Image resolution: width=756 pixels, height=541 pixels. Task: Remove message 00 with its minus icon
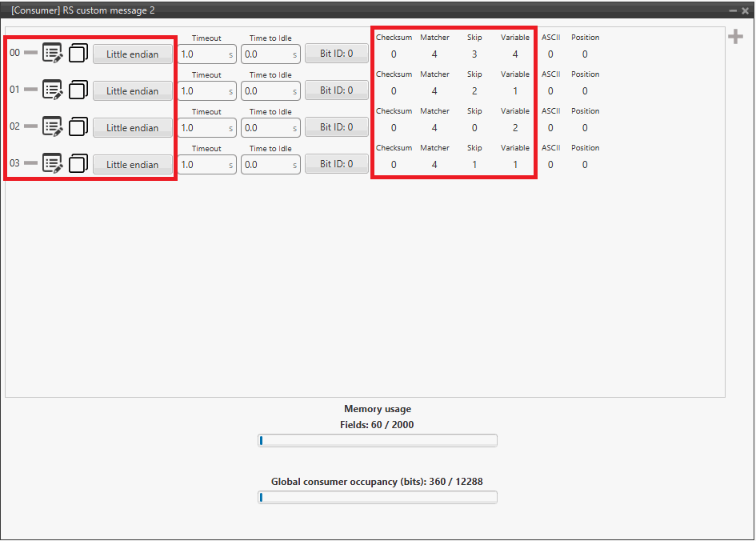tap(30, 53)
